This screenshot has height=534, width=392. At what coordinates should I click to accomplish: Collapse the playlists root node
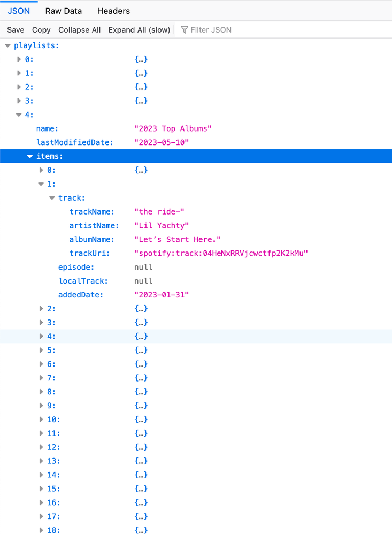(x=8, y=45)
